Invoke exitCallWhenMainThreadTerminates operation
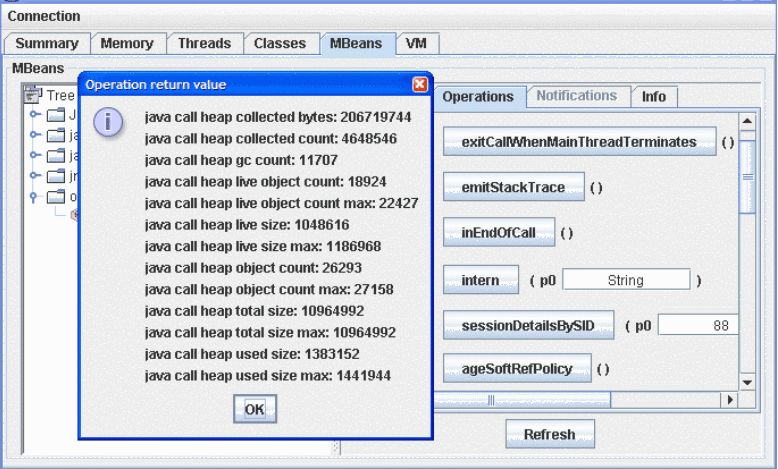The image size is (778, 469). coord(580,141)
